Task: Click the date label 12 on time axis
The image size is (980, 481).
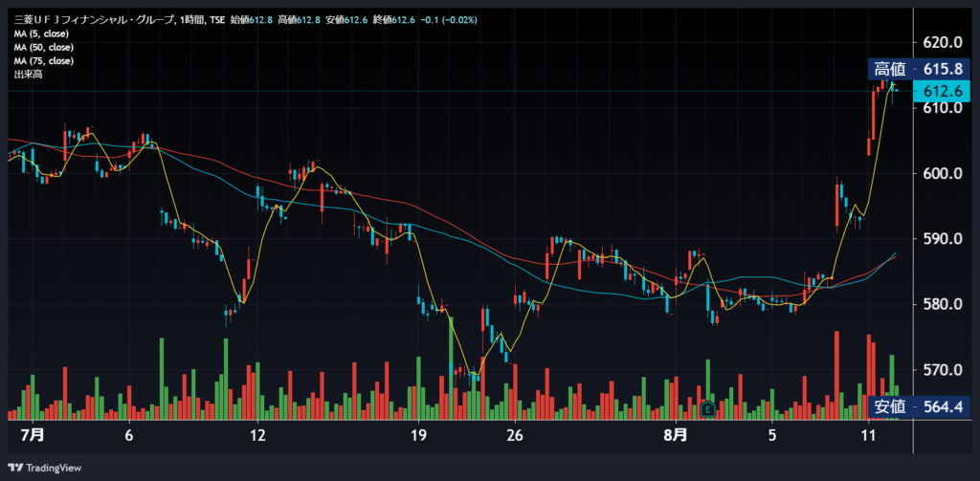Action: point(257,435)
